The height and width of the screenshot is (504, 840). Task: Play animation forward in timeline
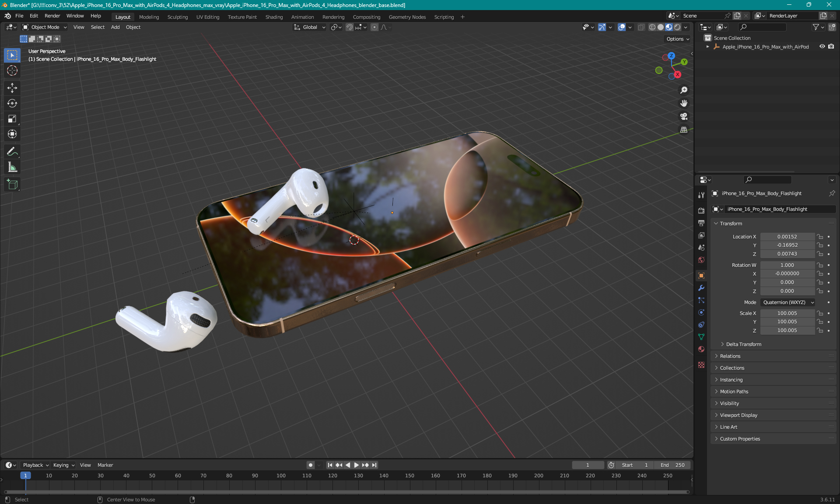pos(357,465)
